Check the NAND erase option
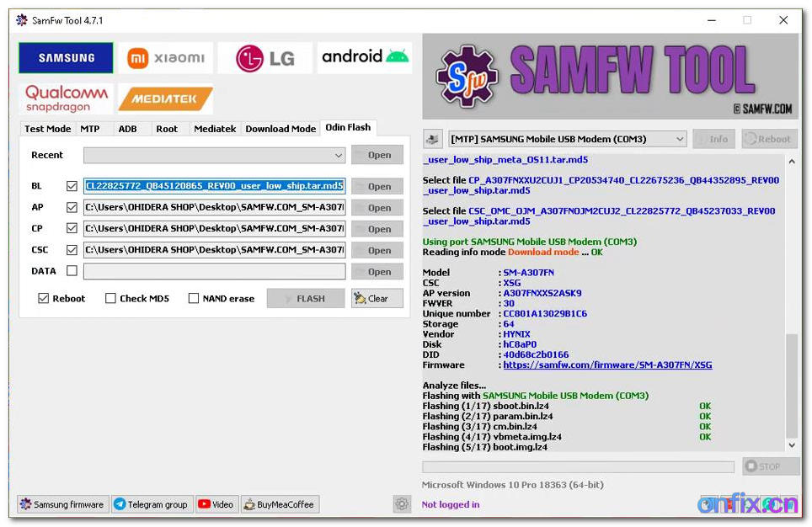Screen dimensions: 812x527 [x=194, y=297]
